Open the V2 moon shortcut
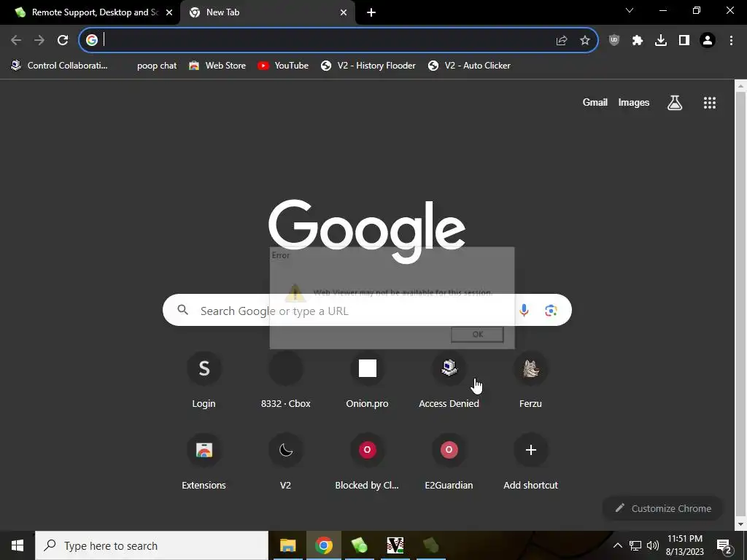 coord(286,462)
